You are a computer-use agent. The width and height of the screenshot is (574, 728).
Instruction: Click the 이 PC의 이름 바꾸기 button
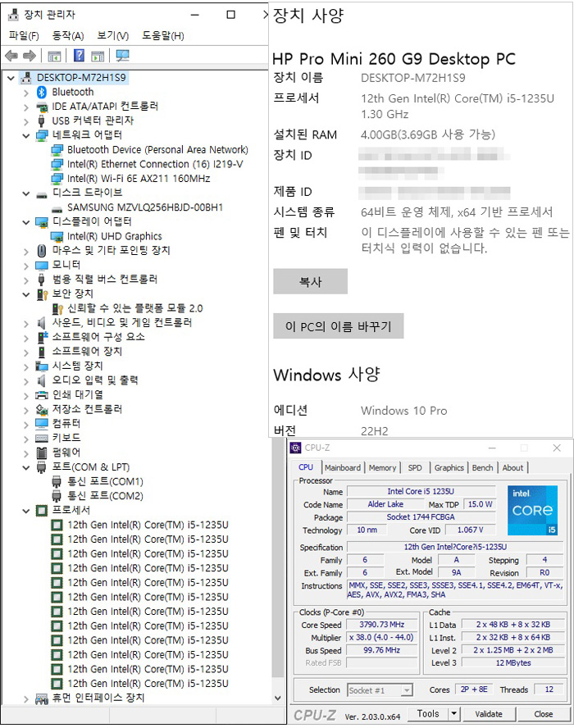coord(338,326)
